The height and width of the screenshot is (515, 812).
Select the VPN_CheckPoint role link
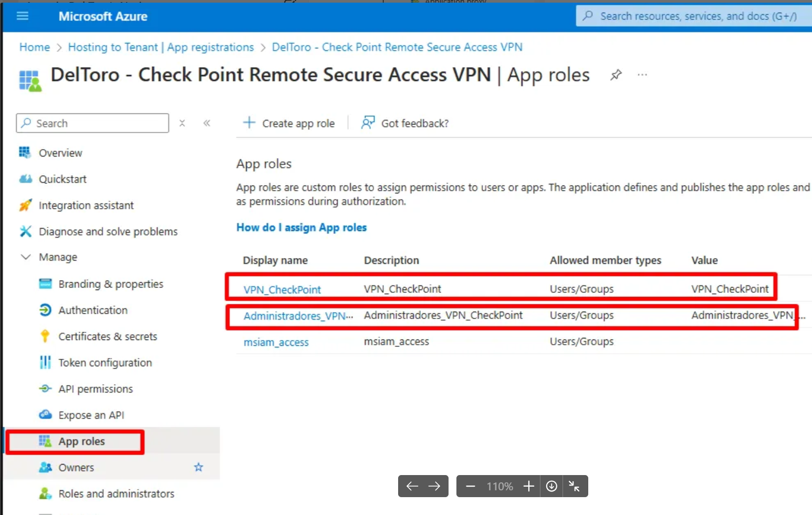click(x=282, y=289)
